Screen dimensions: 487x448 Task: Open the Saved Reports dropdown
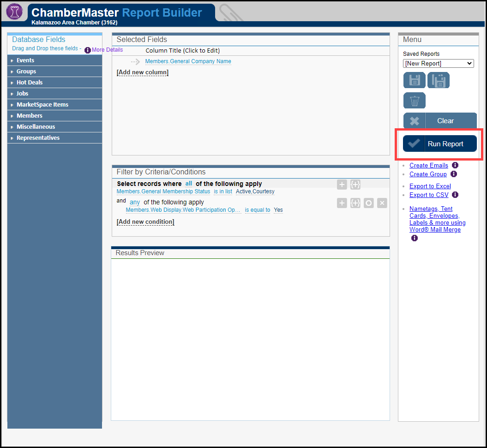click(438, 63)
